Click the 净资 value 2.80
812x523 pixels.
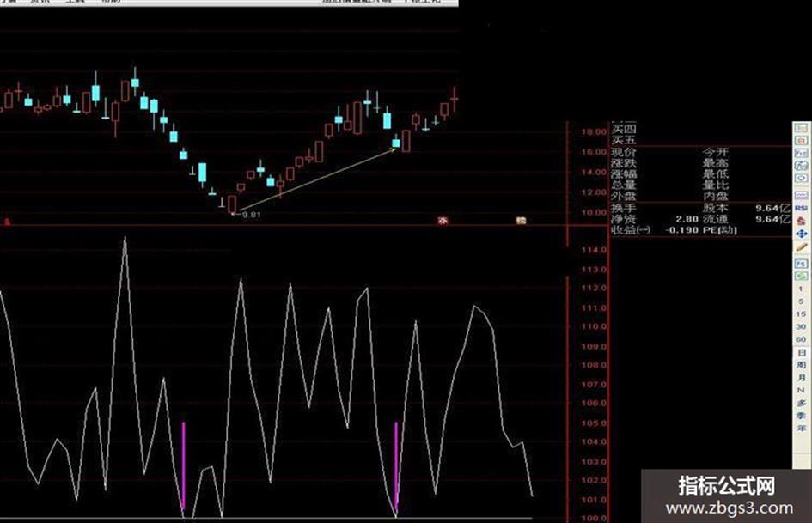[687, 219]
